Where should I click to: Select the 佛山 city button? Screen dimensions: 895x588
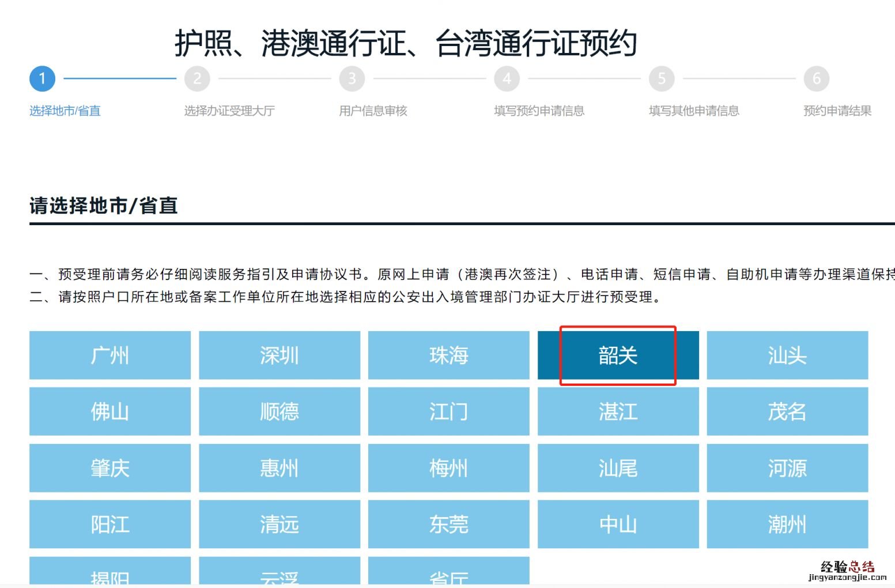tap(109, 411)
